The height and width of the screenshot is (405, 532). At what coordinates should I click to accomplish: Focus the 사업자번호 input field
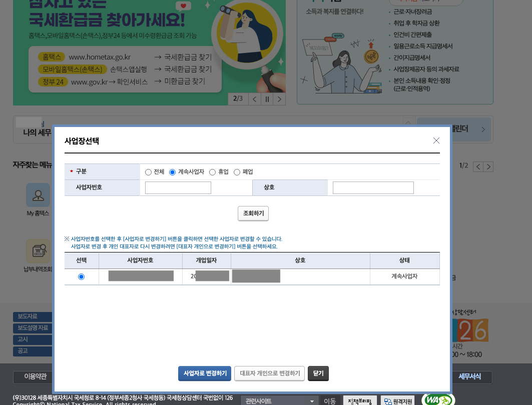[x=178, y=188]
